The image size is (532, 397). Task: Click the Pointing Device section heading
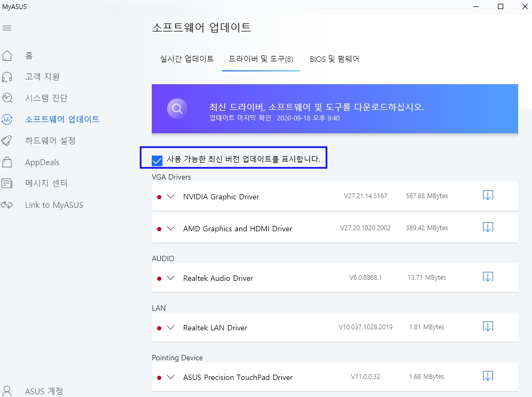177,358
